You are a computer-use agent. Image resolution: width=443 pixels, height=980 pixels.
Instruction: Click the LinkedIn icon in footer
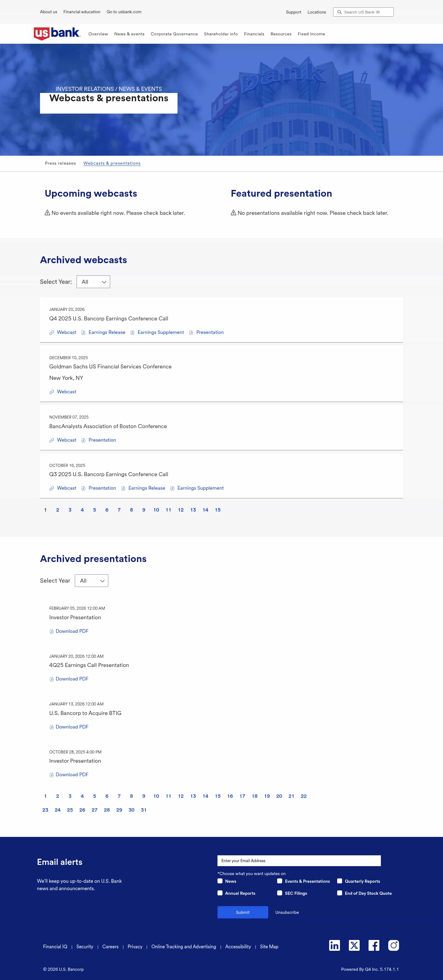point(334,945)
